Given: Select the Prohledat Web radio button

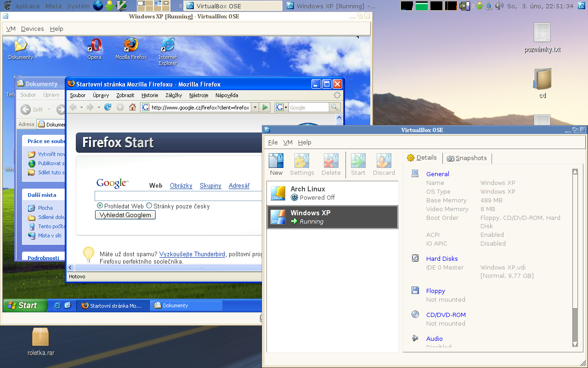Looking at the screenshot, I should coord(100,206).
